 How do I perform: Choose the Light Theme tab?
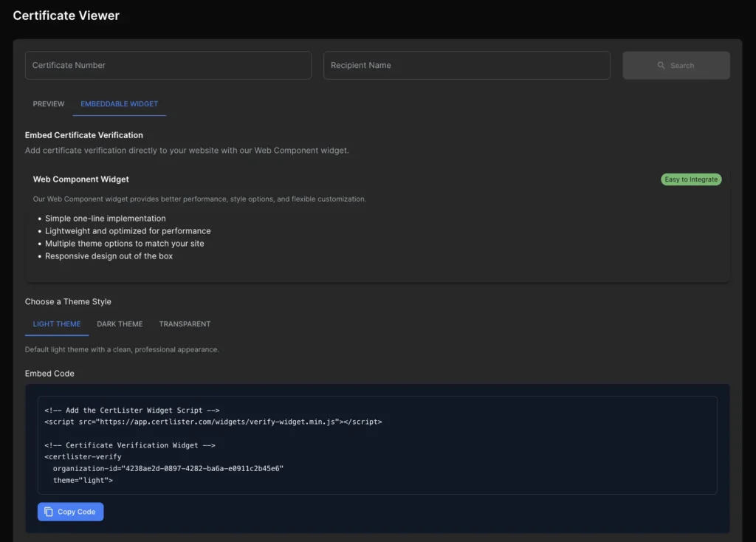[x=57, y=324]
